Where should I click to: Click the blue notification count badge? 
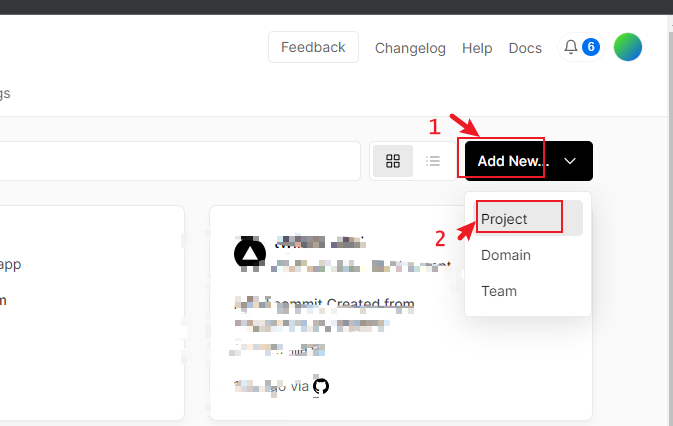591,47
